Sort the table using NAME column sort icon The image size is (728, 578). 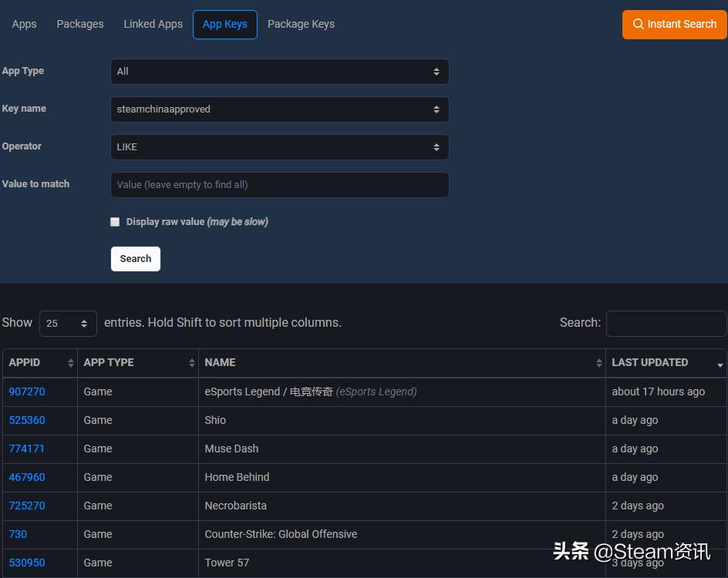pyautogui.click(x=598, y=362)
